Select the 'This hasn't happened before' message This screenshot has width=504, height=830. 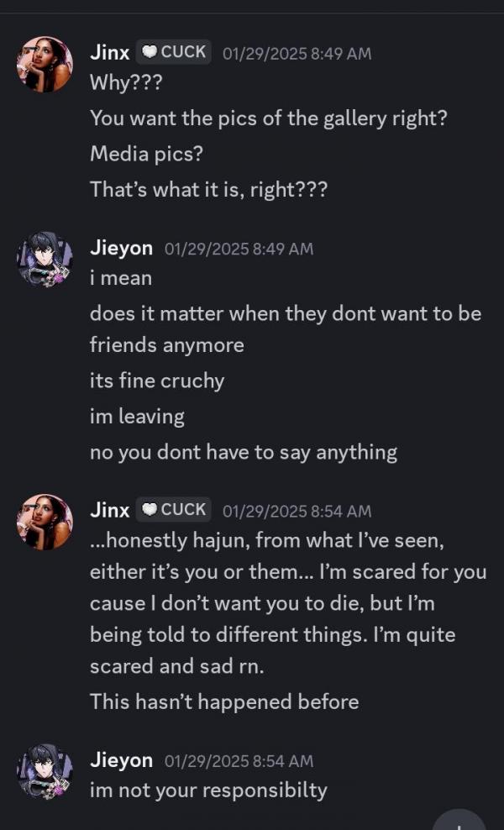tap(224, 701)
